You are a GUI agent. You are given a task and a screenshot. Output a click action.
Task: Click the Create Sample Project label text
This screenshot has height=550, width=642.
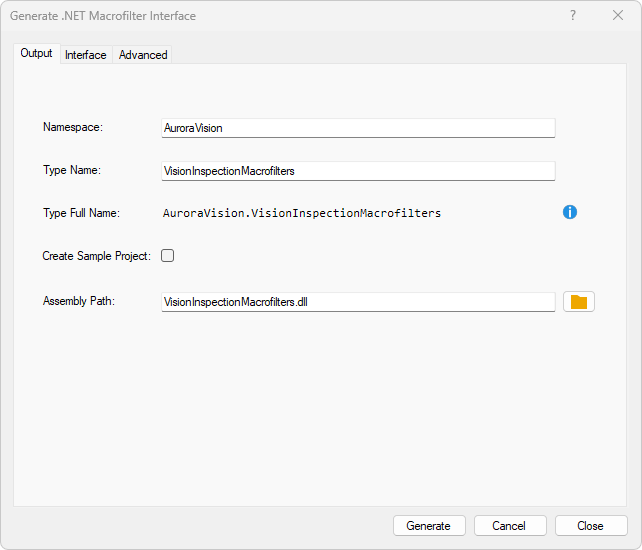[x=96, y=256]
